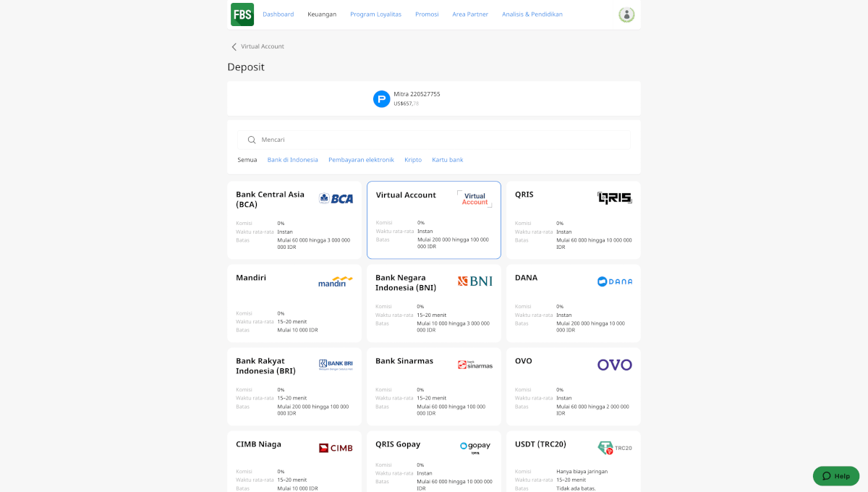Click the DANA logo
Image resolution: width=868 pixels, height=492 pixels.
(615, 281)
